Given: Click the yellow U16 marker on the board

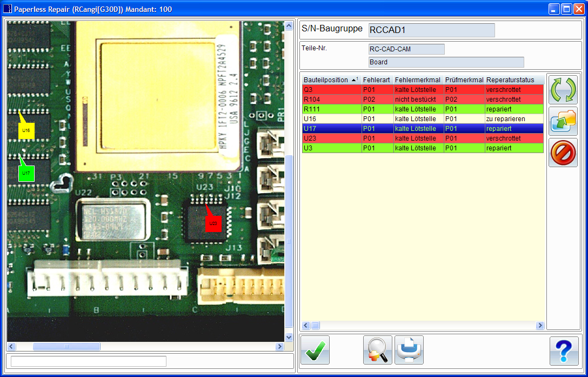Looking at the screenshot, I should click(x=26, y=130).
